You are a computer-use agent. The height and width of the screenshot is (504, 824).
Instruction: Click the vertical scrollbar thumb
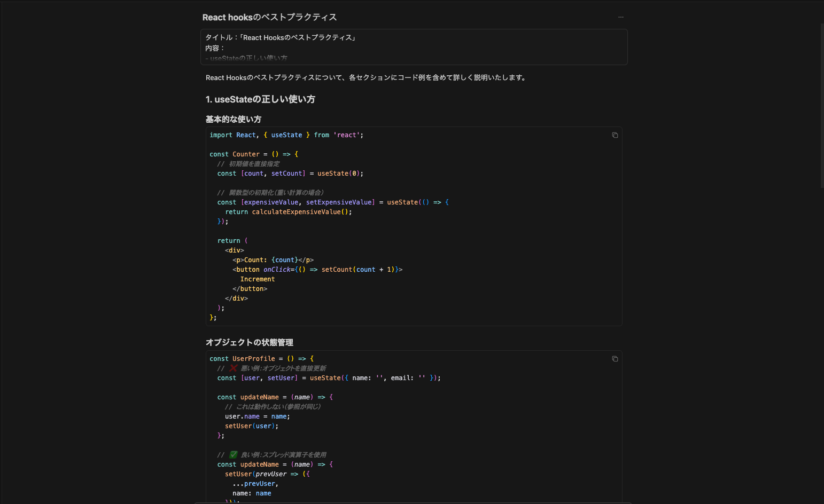pyautogui.click(x=822, y=105)
